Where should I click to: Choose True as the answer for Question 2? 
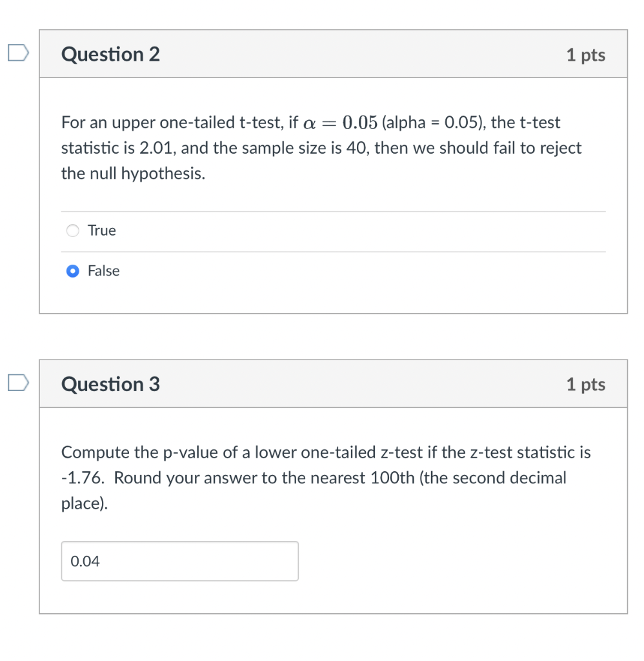point(72,230)
